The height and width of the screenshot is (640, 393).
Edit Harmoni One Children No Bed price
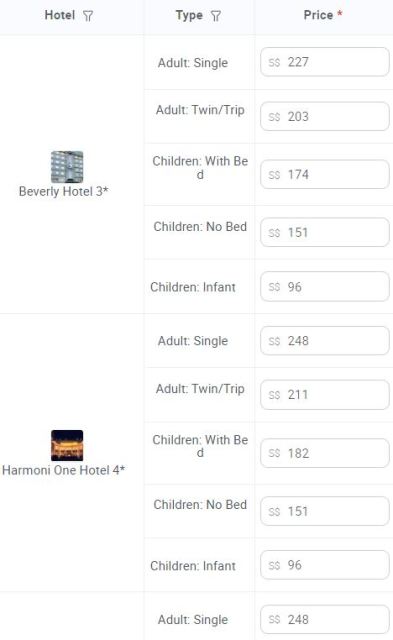tap(325, 511)
